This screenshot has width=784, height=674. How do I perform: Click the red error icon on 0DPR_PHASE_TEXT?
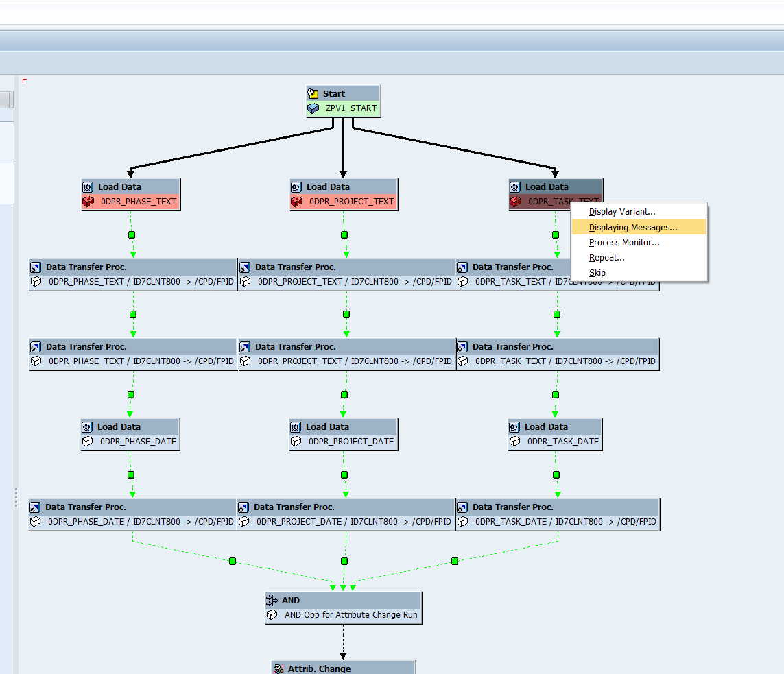[88, 202]
